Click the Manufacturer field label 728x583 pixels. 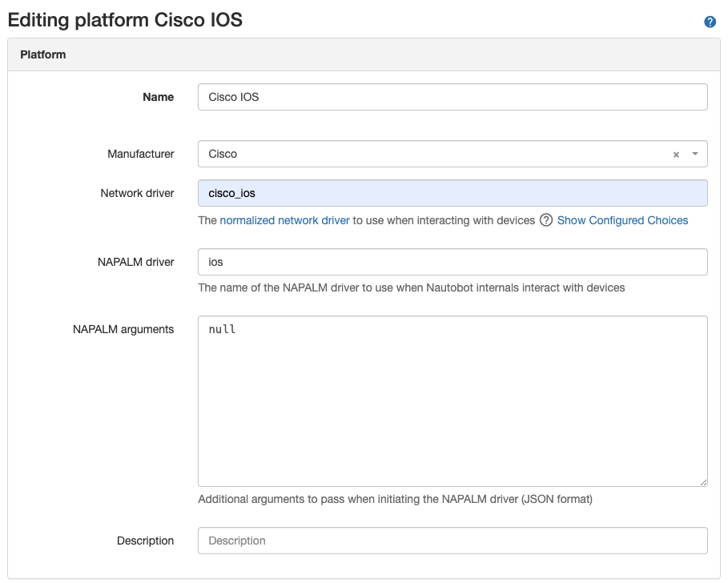click(x=140, y=154)
